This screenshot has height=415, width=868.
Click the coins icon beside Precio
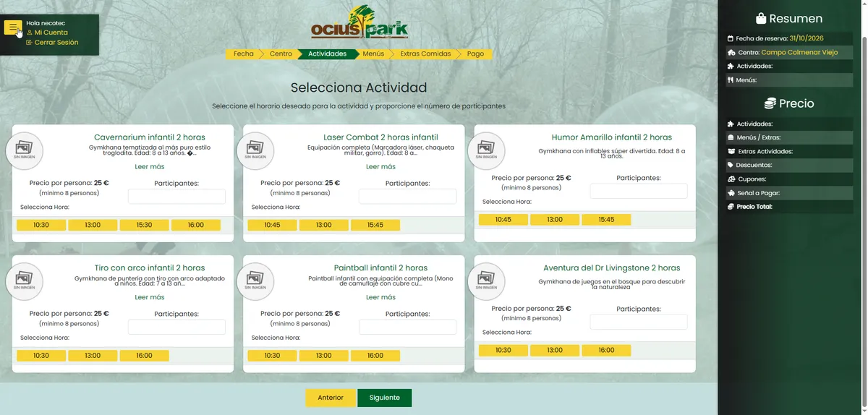tap(770, 103)
